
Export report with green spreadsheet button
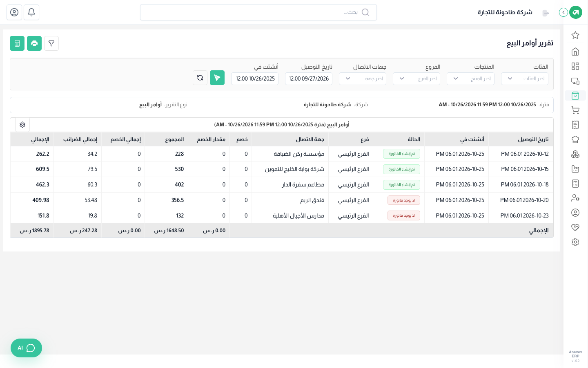click(x=17, y=43)
